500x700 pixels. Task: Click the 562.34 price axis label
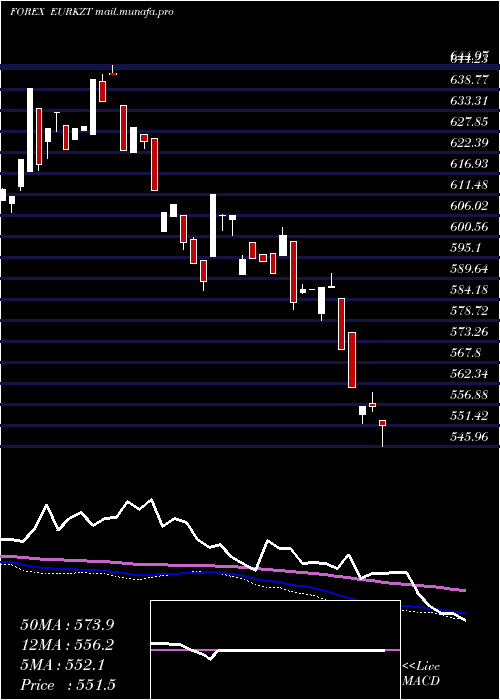tap(468, 374)
